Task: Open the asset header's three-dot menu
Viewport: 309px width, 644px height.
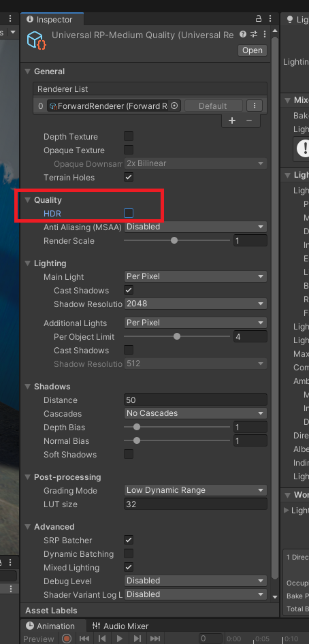Action: pyautogui.click(x=265, y=34)
